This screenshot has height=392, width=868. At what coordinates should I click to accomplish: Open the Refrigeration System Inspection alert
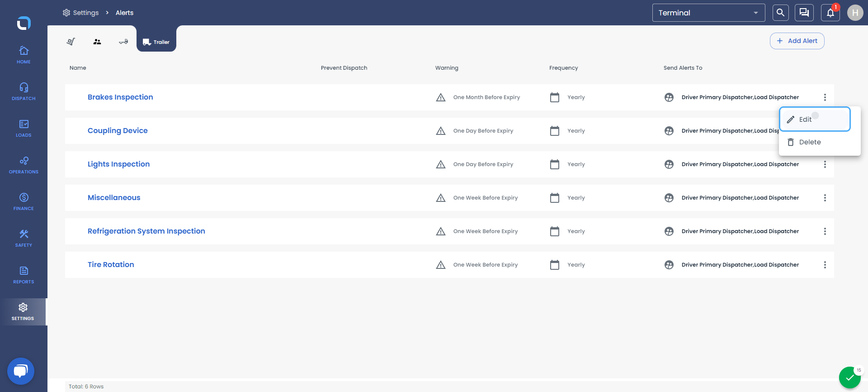(146, 231)
